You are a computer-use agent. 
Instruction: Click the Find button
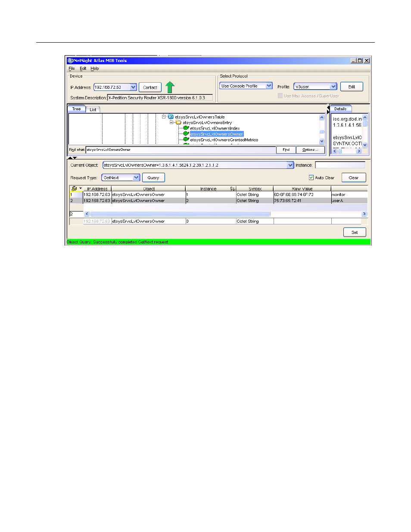tap(286, 149)
